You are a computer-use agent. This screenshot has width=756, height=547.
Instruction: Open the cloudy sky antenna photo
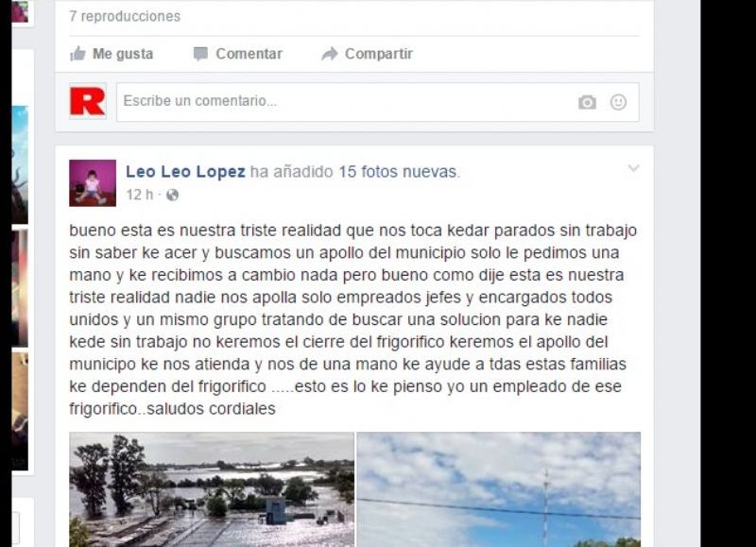coord(499,489)
